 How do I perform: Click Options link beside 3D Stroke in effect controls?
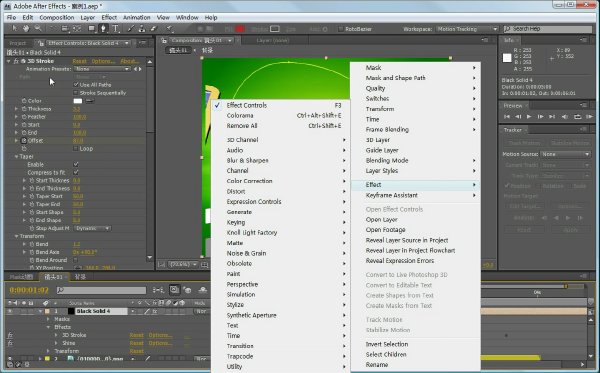pyautogui.click(x=103, y=61)
